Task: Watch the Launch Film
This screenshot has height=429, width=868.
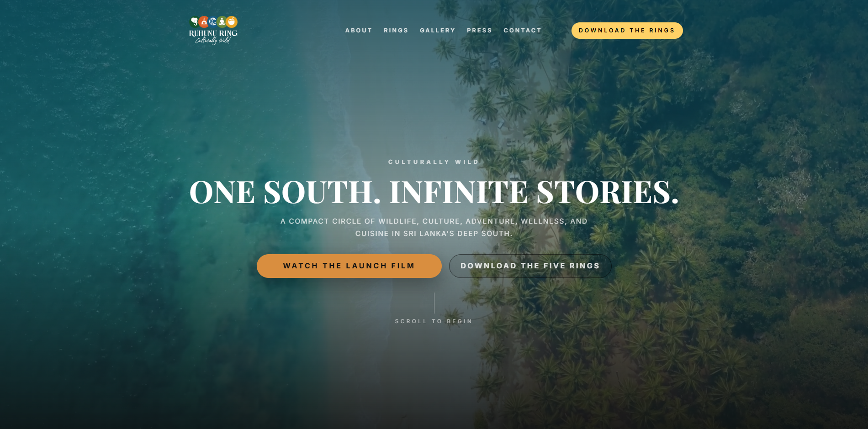Action: pos(349,266)
